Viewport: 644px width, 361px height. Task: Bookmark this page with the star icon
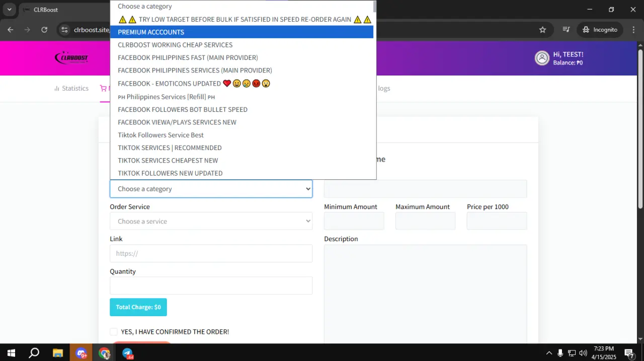click(542, 30)
